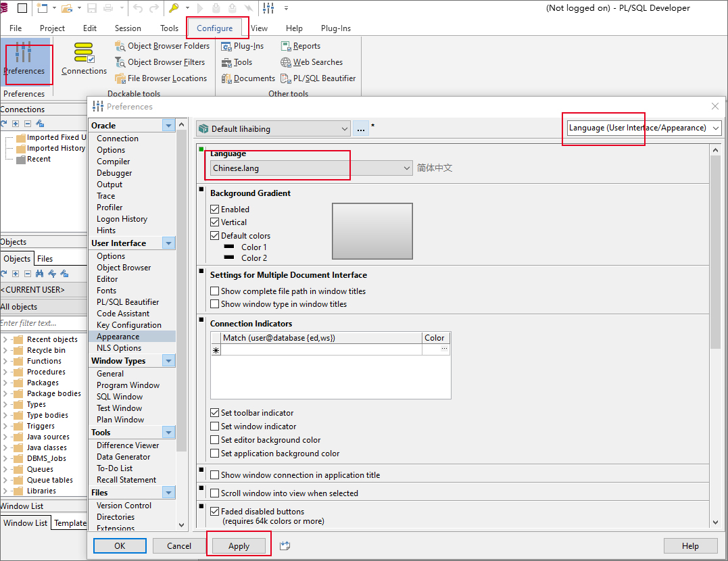Click the OK button

coord(120,546)
